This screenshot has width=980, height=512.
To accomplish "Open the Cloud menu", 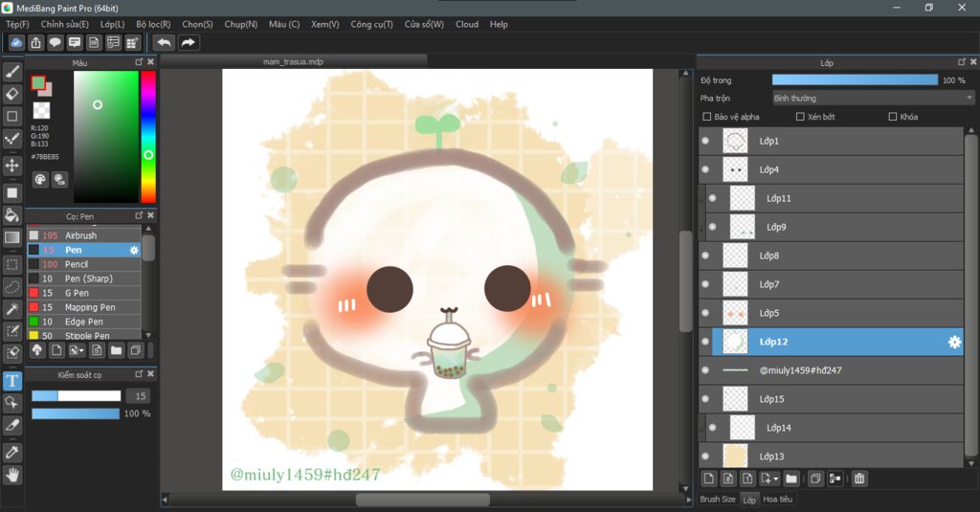I will 467,24.
